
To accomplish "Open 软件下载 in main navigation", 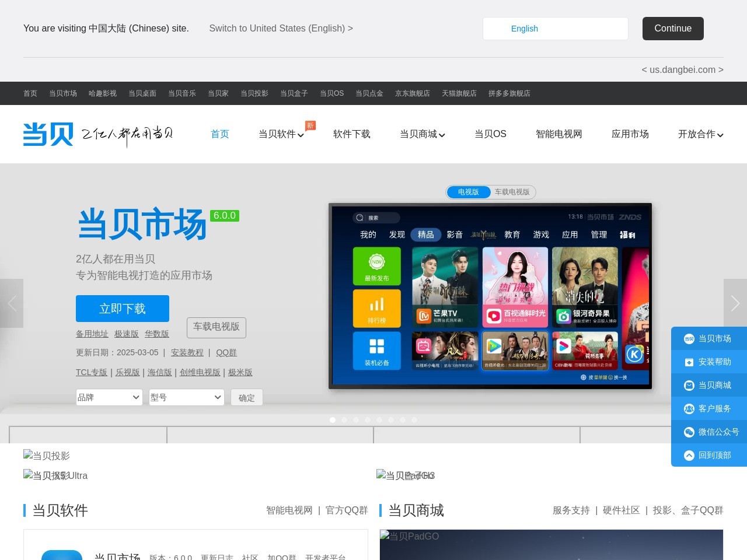I will click(x=352, y=134).
